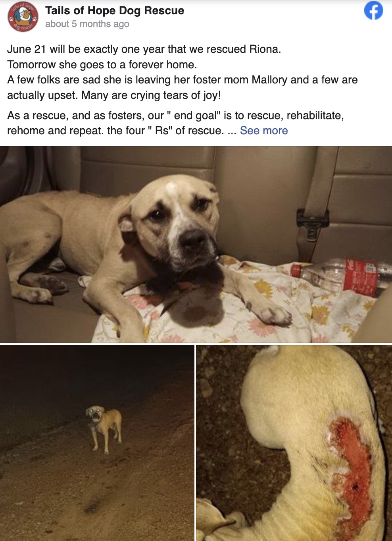
Task: Expand the post with See more
Action: point(264,131)
